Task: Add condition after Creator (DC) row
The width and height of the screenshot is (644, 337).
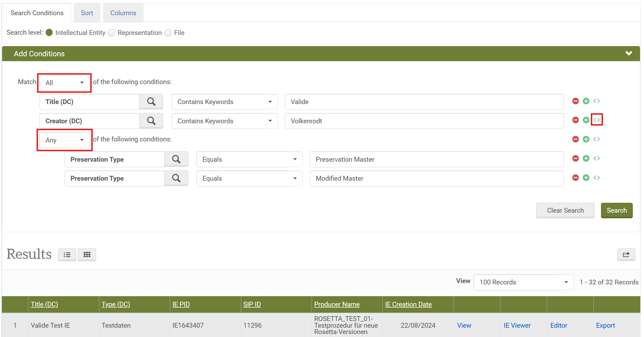Action: click(586, 120)
